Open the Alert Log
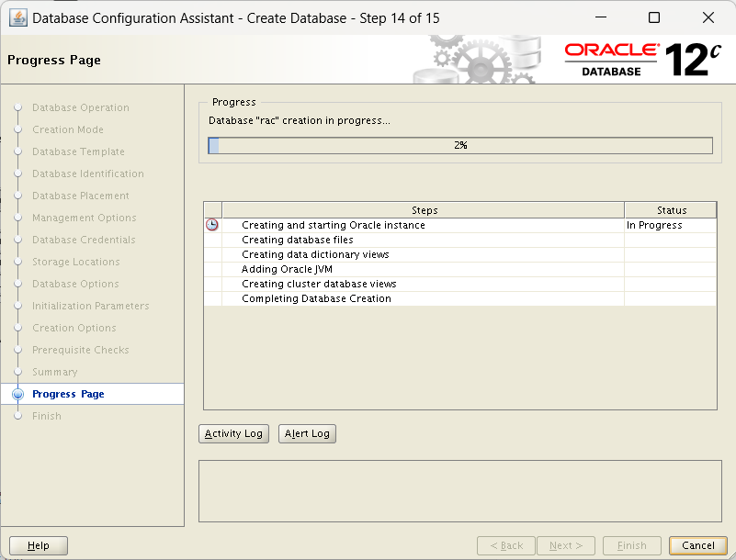The width and height of the screenshot is (736, 560). click(x=307, y=434)
